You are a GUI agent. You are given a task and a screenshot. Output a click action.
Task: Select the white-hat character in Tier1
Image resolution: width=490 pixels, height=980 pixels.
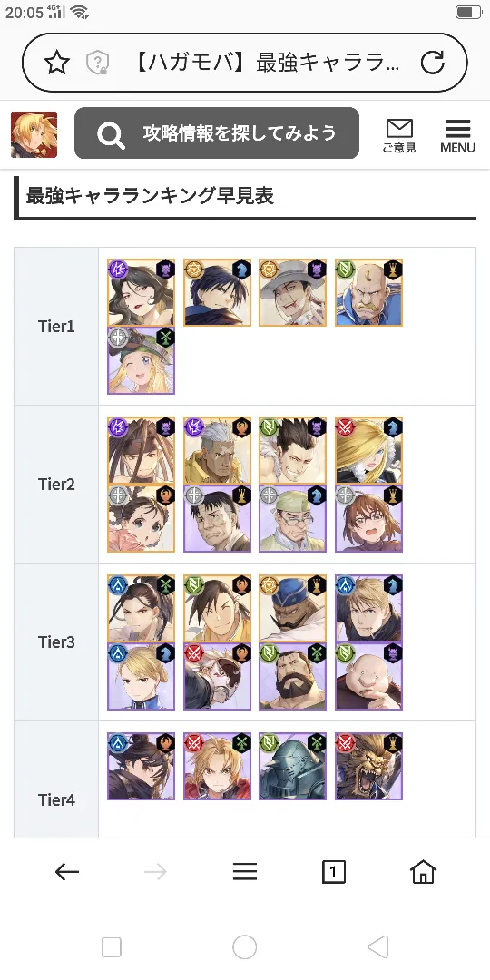pyautogui.click(x=292, y=292)
